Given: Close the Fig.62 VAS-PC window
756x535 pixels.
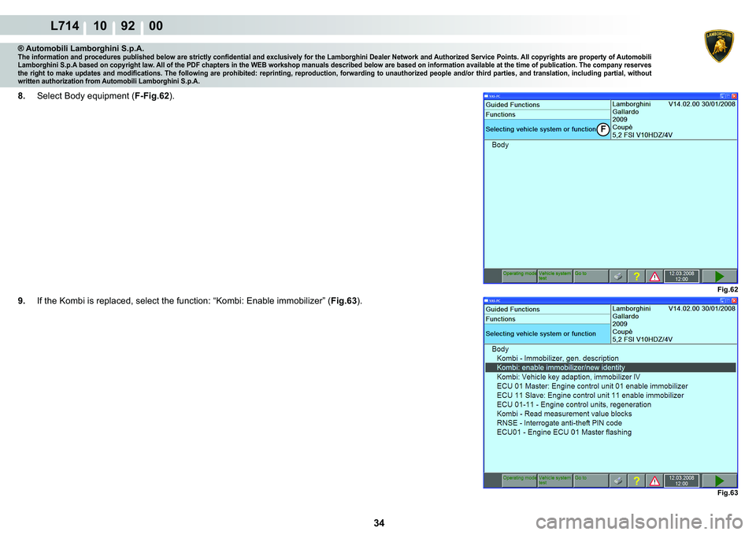Looking at the screenshot, I should [x=734, y=96].
